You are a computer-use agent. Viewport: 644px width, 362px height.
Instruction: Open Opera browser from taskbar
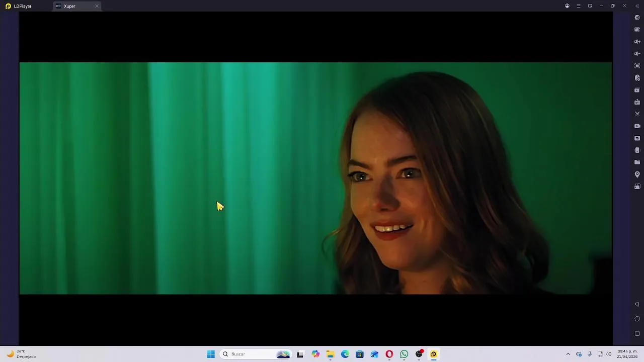click(x=389, y=354)
